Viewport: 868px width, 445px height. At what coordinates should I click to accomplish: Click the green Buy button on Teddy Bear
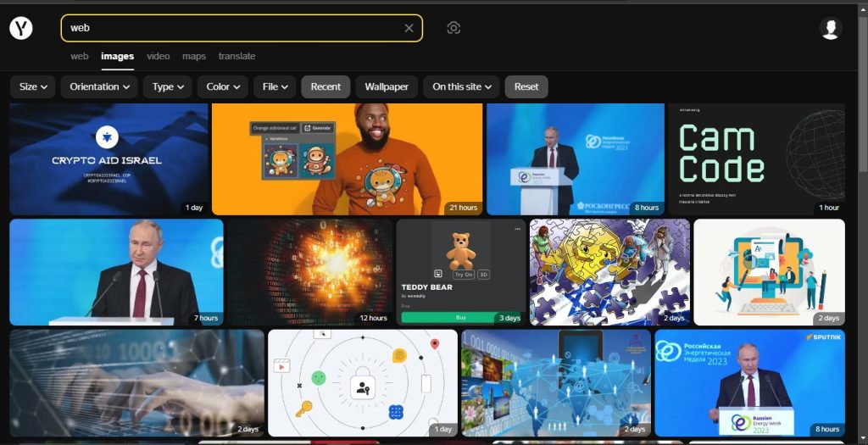[x=461, y=318]
